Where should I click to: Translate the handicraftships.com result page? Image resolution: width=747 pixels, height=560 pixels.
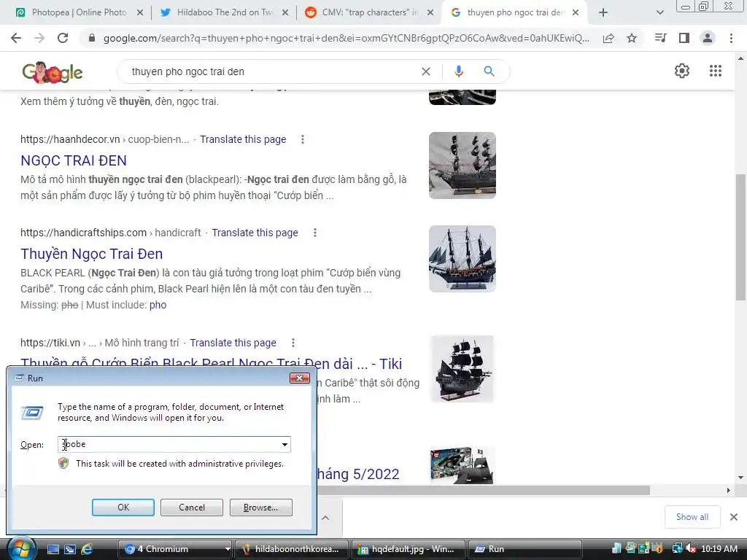click(x=255, y=233)
